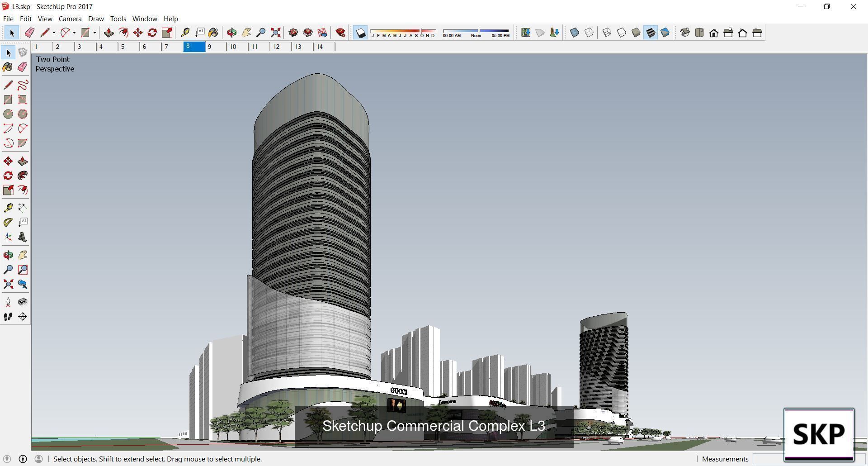This screenshot has height=466, width=868.
Task: Switch to Top view
Action: [x=699, y=33]
